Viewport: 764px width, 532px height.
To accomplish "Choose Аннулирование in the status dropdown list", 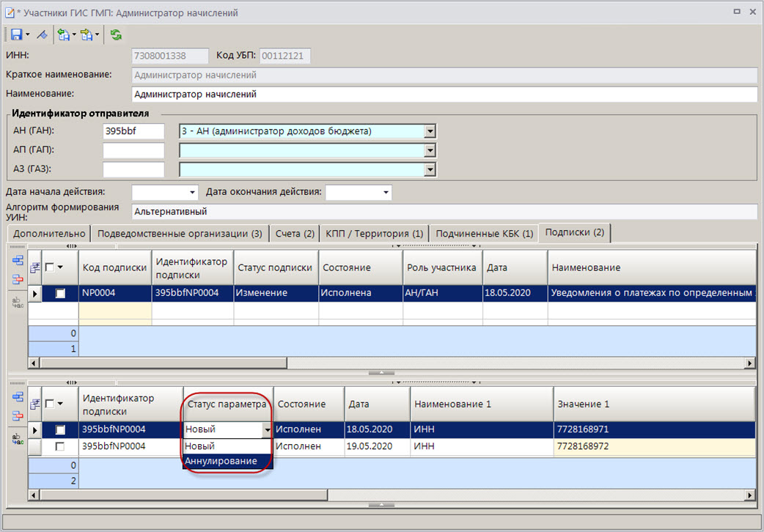I will point(221,461).
